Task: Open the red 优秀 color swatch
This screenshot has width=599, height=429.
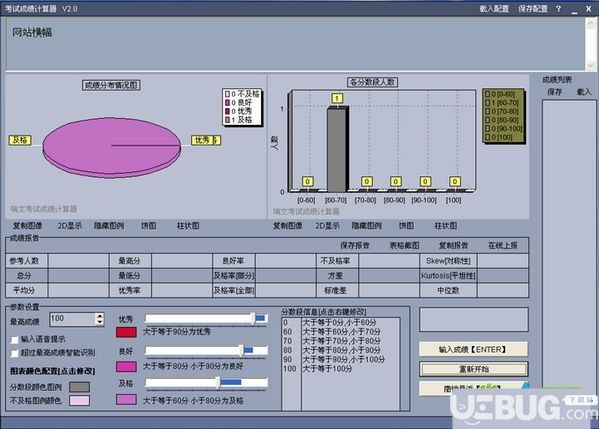Action: click(x=126, y=332)
